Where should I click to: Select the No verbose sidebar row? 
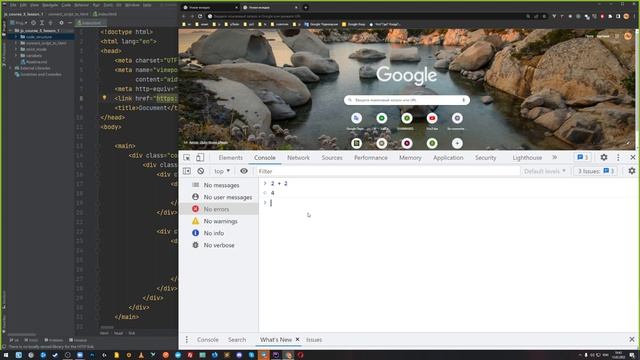(x=219, y=245)
